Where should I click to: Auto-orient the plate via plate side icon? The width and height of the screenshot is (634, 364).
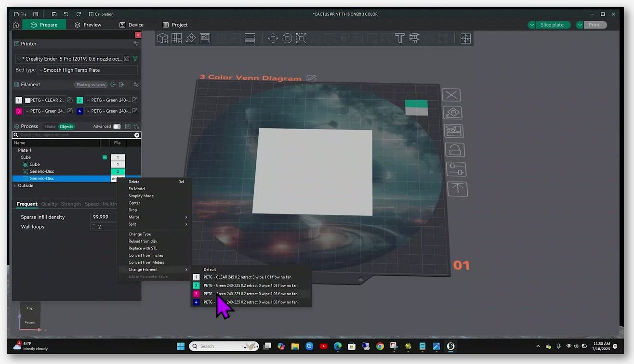[x=452, y=113]
